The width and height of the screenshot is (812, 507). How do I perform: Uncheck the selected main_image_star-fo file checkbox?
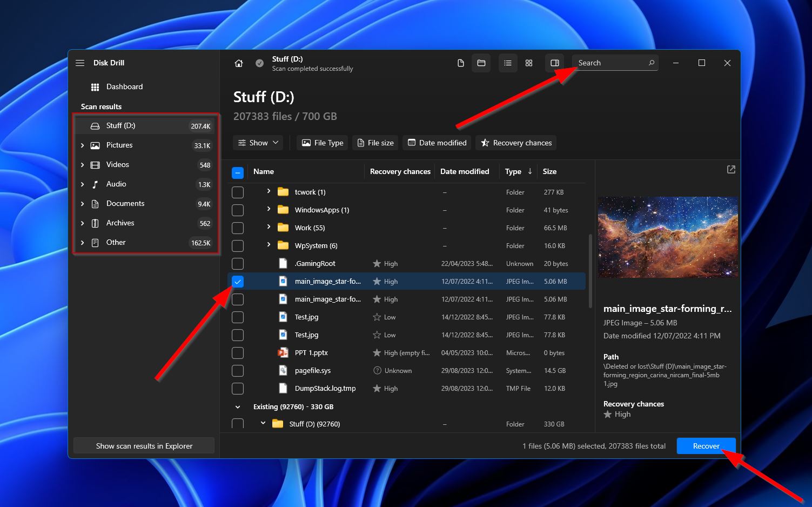pyautogui.click(x=238, y=282)
